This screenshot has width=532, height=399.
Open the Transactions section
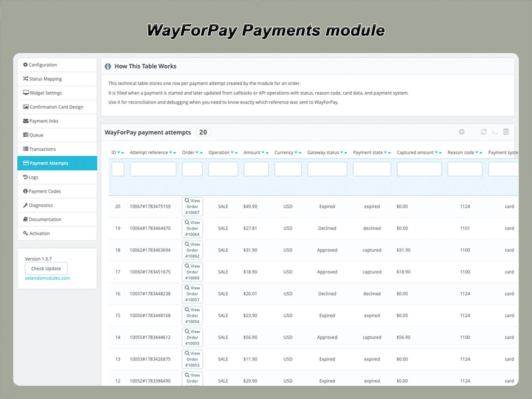[57, 149]
